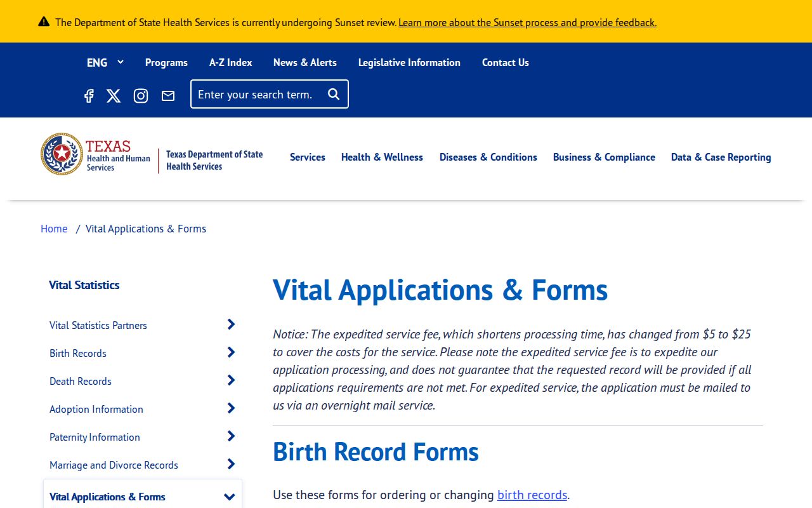The image size is (812, 508).
Task: Open Legislative Information page
Action: 409,62
